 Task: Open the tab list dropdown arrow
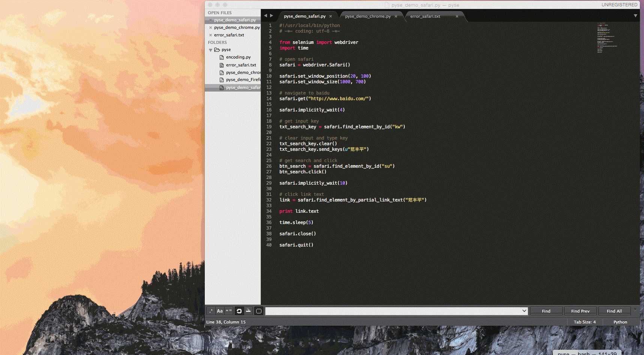(635, 16)
